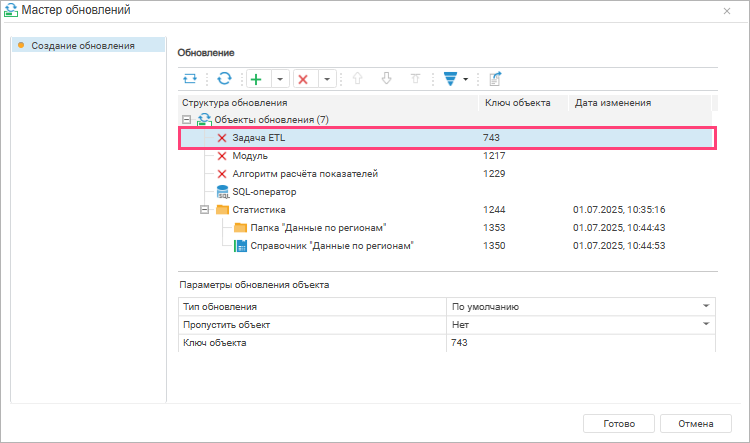Click the circular refresh arrows icon
The image size is (750, 443).
(224, 78)
